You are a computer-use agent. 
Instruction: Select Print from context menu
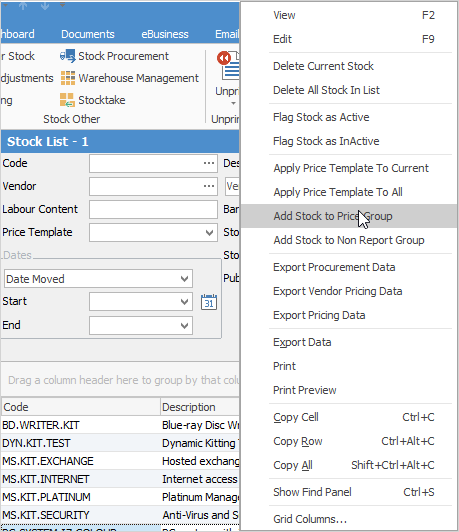pos(349,366)
